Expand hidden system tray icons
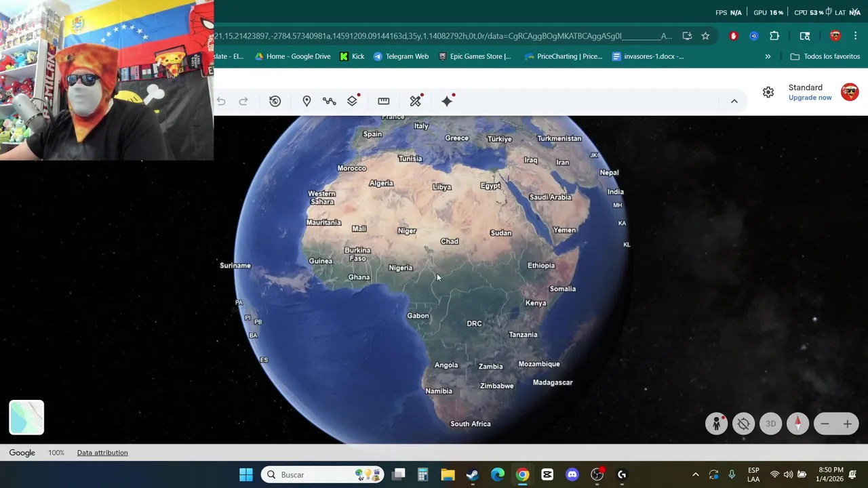 pyautogui.click(x=695, y=474)
